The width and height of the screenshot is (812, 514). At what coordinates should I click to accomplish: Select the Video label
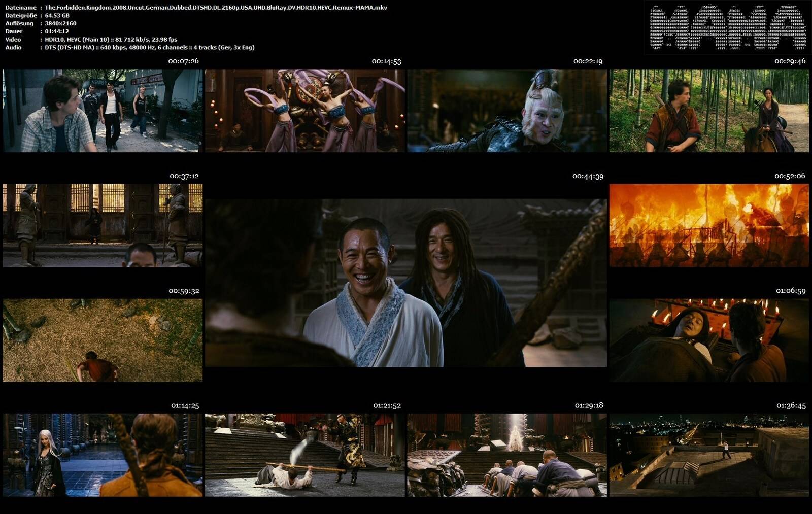[x=13, y=39]
